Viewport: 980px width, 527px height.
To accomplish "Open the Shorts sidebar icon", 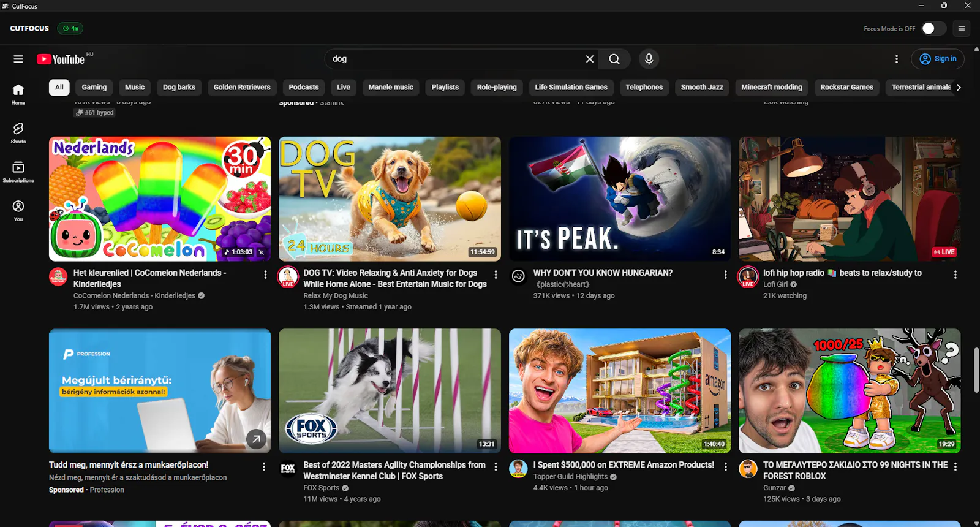I will tap(18, 133).
